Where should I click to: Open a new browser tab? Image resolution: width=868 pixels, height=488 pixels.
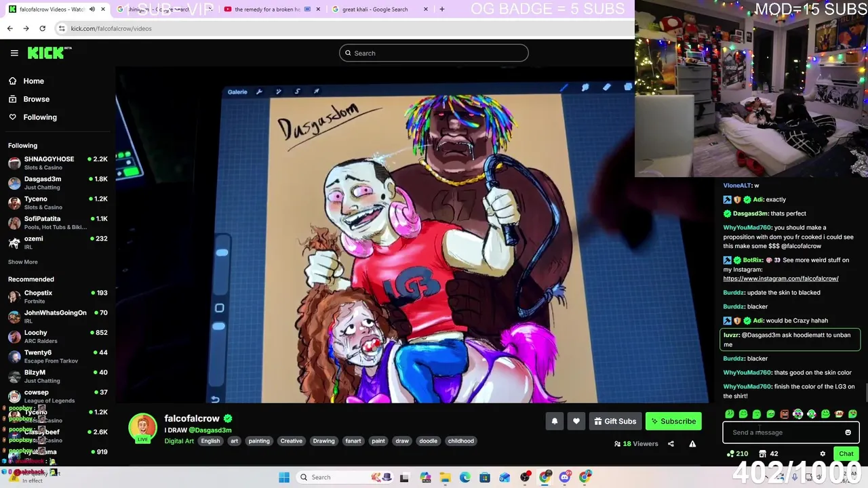442,9
